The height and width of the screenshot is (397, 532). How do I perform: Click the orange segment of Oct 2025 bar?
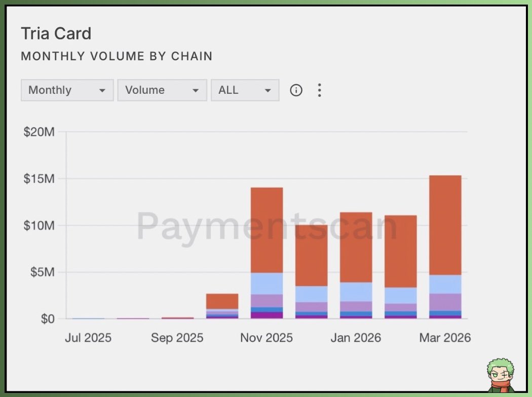[222, 301]
